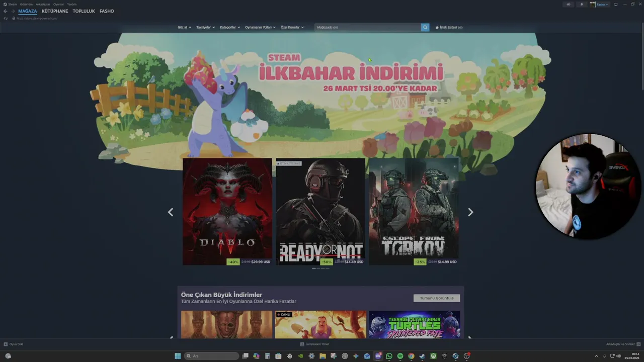
Task: Click the Steam logo in title bar
Action: (5, 4)
